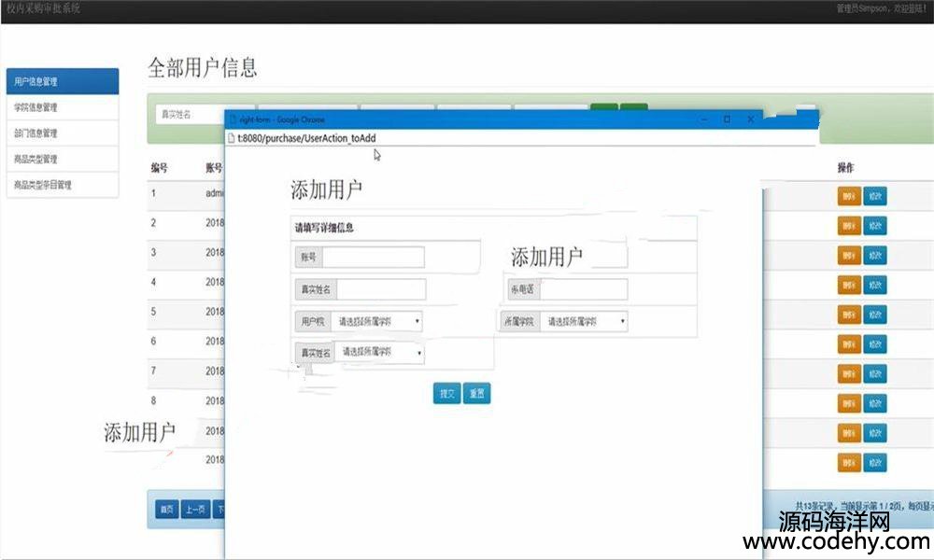934x560 pixels.
Task: Edit user row 6 with blue button
Action: (x=874, y=344)
